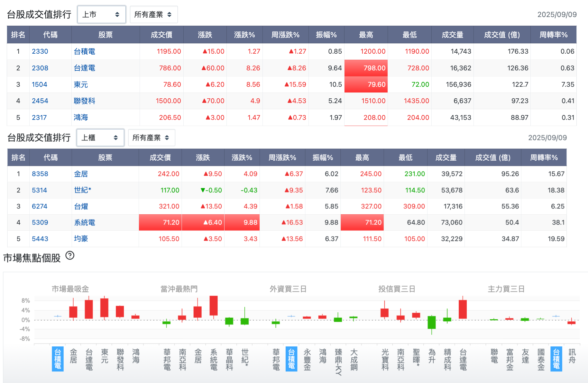
Task: Click the 投信買三日 chart group title
Action: (x=397, y=289)
